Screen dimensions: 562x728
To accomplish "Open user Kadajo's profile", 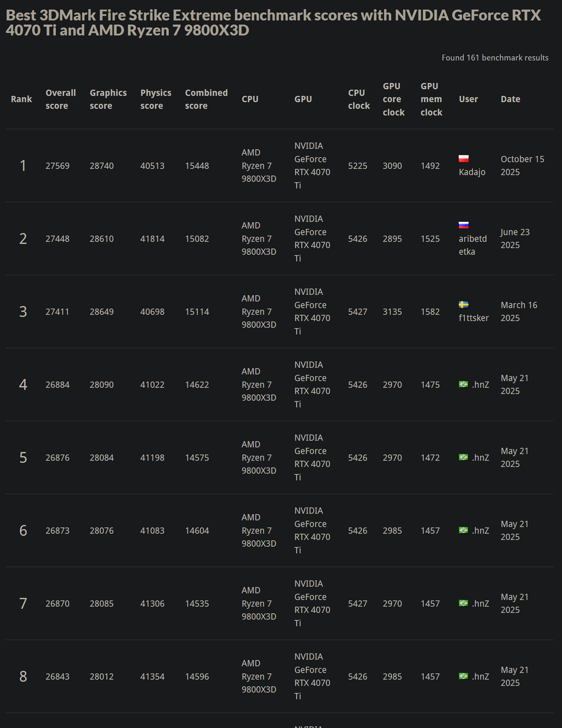I will pos(472,172).
